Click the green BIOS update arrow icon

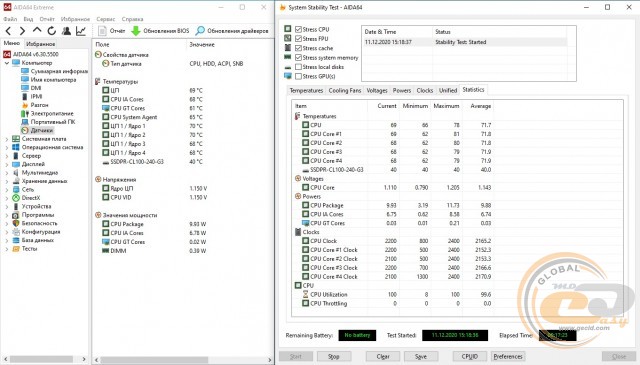[136, 31]
